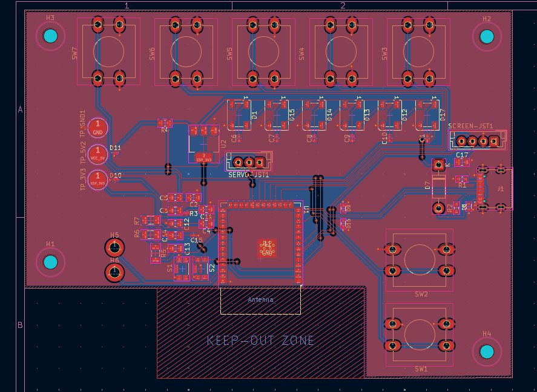Select the SW2 reference label
The height and width of the screenshot is (392, 537).
click(421, 294)
